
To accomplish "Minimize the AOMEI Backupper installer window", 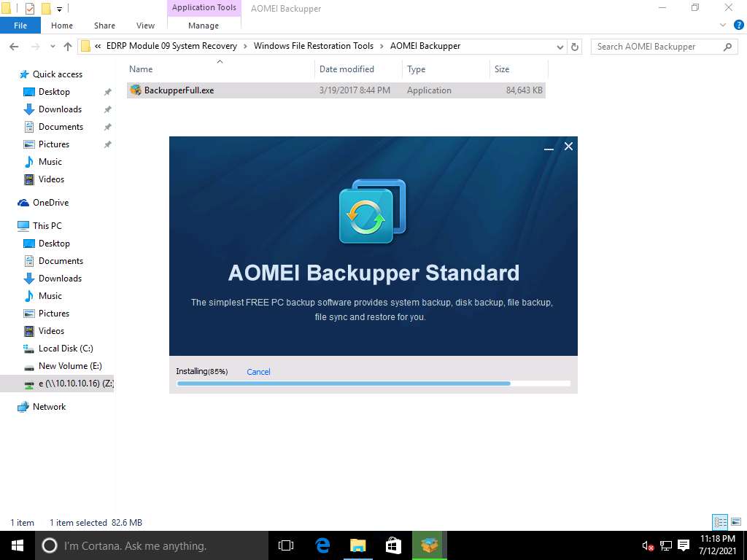I will [x=549, y=147].
